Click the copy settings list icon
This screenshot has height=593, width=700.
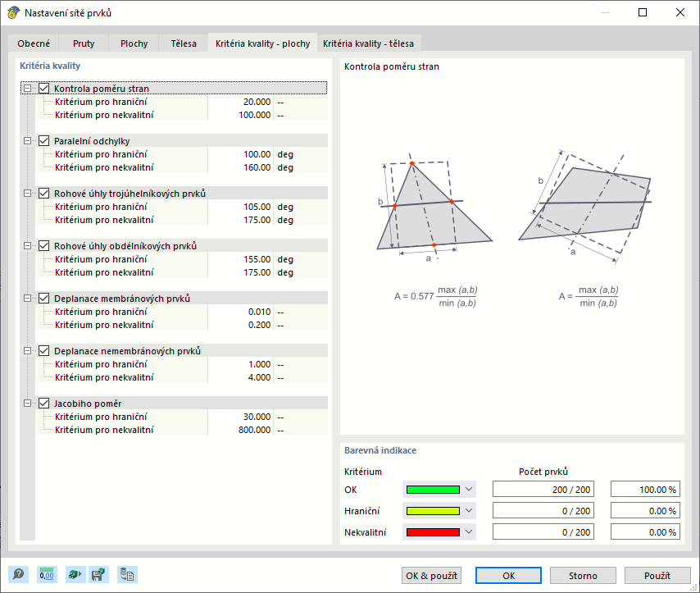(x=127, y=574)
